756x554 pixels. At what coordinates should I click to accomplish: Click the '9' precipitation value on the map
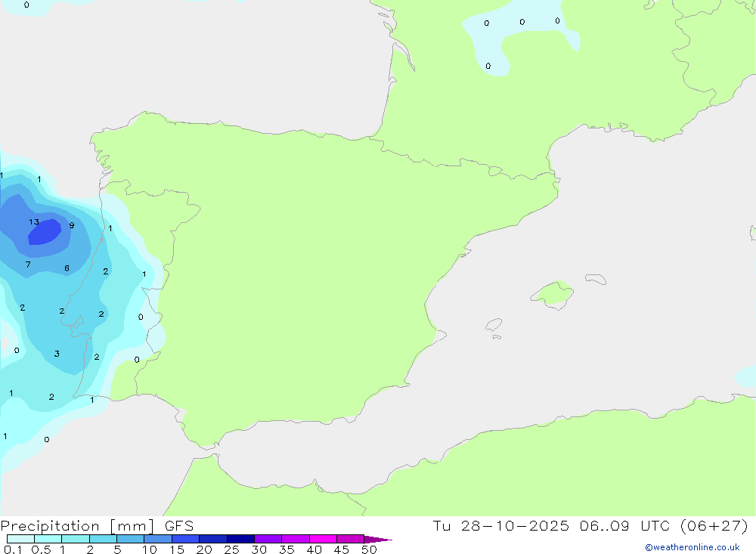[x=71, y=225]
